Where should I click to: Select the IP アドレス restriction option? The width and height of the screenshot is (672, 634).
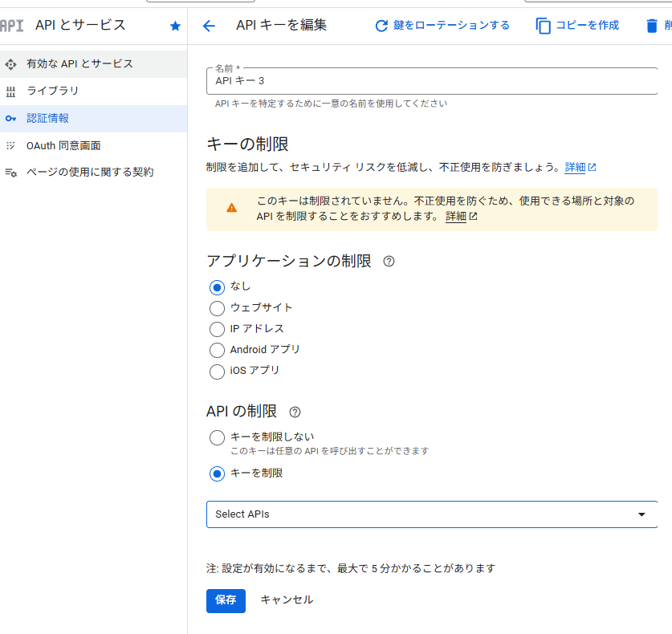click(x=217, y=329)
